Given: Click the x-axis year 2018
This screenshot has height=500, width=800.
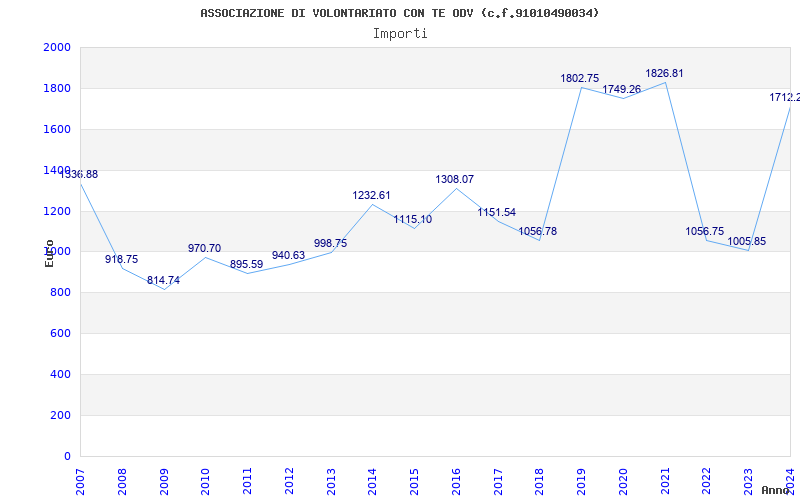Looking at the screenshot, I should pos(540,482).
